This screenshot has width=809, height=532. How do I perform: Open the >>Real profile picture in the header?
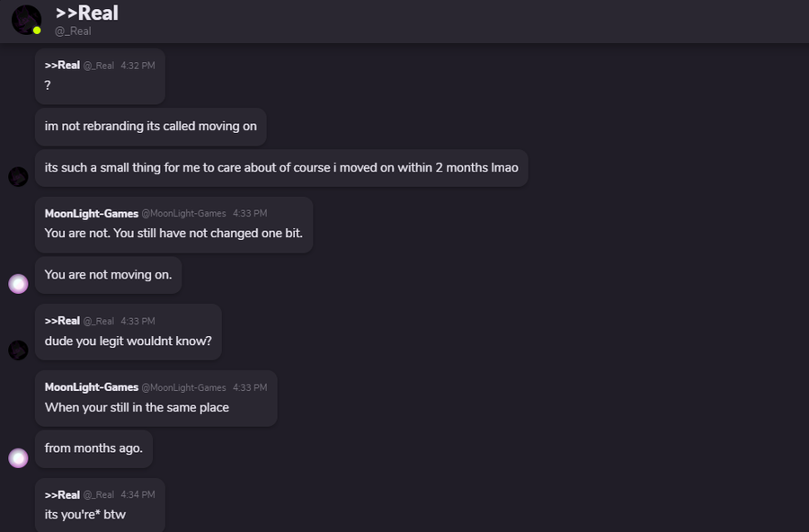point(26,20)
